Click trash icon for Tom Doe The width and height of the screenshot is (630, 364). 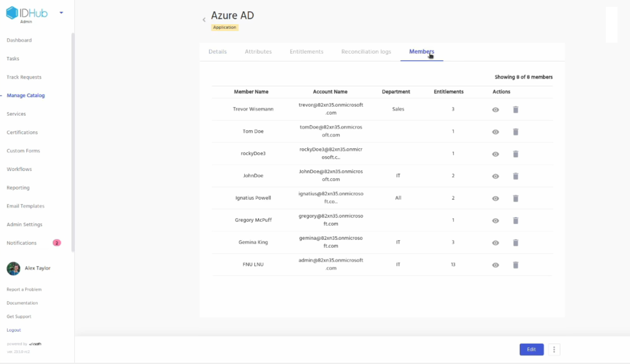point(515,132)
